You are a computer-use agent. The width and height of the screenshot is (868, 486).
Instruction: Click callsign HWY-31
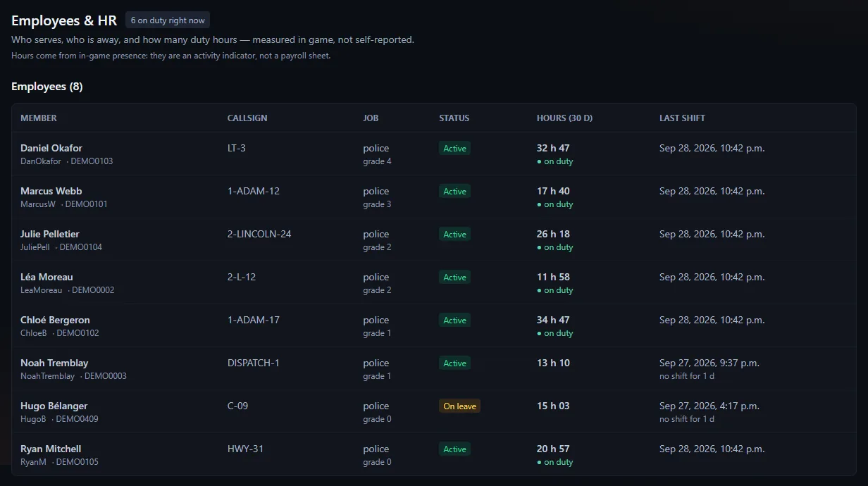[245, 449]
